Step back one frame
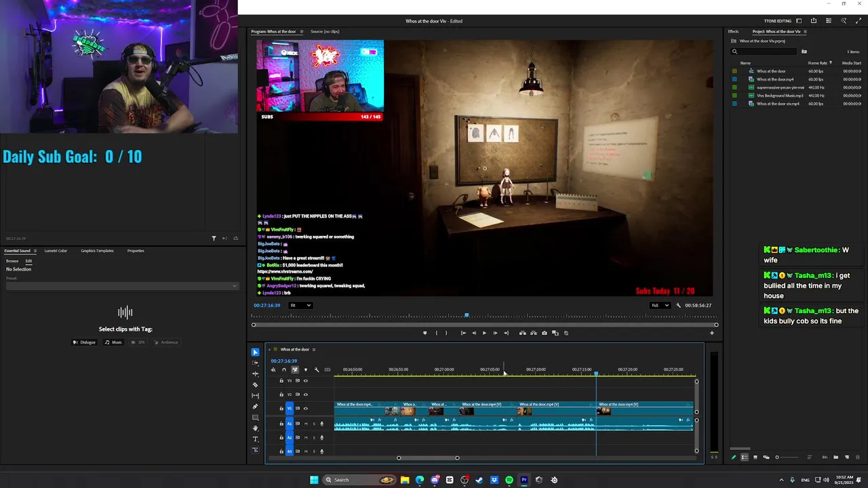This screenshot has height=488, width=868. [474, 333]
